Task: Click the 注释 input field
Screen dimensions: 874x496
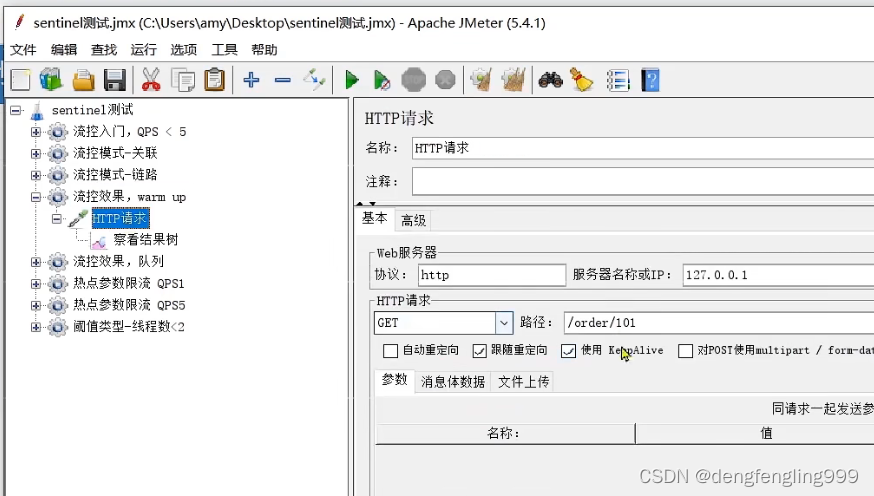Action: [x=643, y=182]
